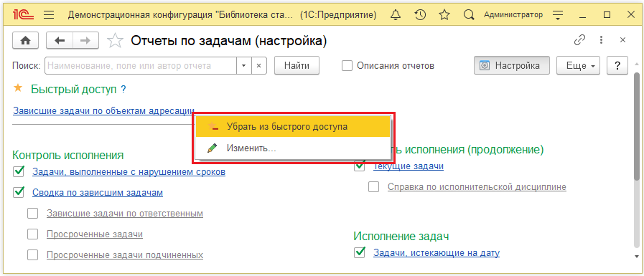644x276 pixels.
Task: Open the form's three-dot menu
Action: (602, 39)
